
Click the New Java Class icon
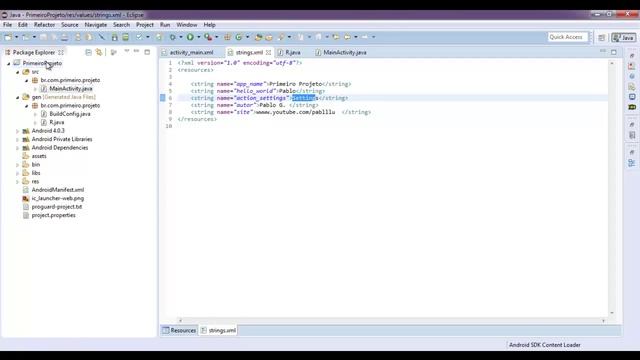click(x=239, y=37)
